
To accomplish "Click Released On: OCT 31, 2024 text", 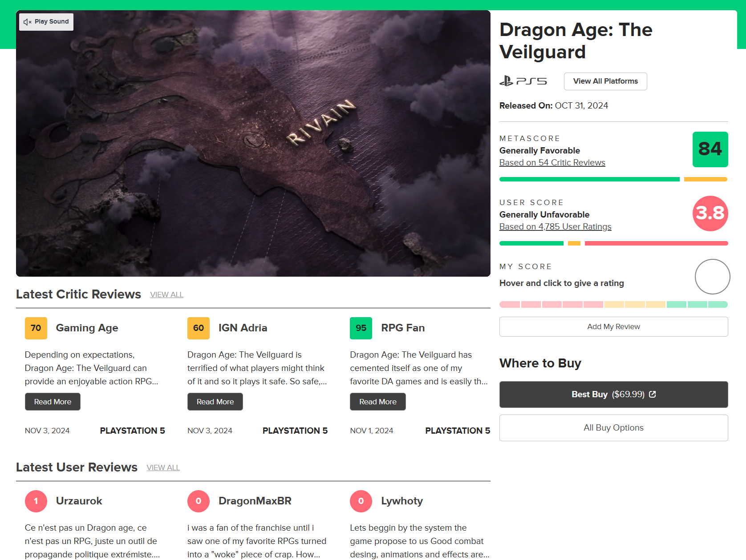I will (x=554, y=106).
